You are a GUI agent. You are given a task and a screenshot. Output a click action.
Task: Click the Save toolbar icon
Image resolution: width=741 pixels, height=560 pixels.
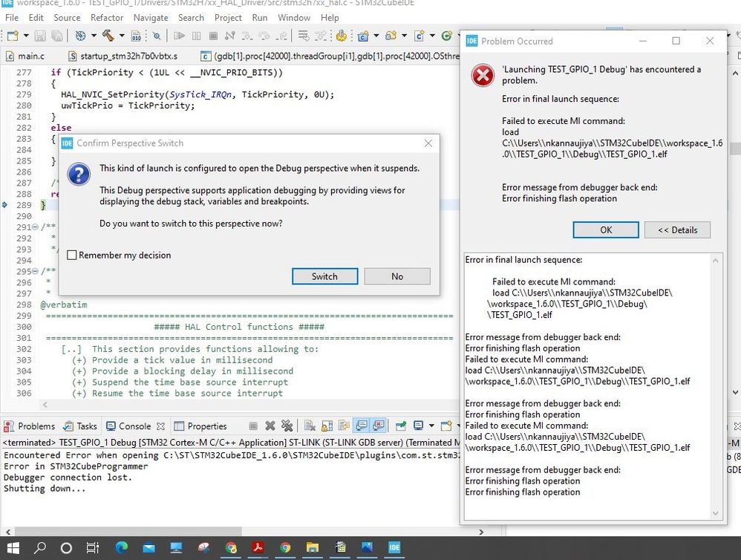pos(40,36)
